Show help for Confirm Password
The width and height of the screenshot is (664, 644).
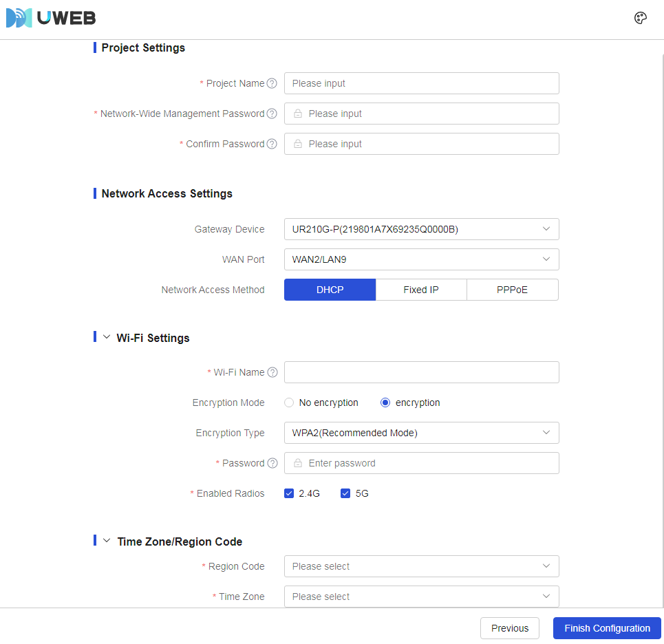click(x=272, y=144)
